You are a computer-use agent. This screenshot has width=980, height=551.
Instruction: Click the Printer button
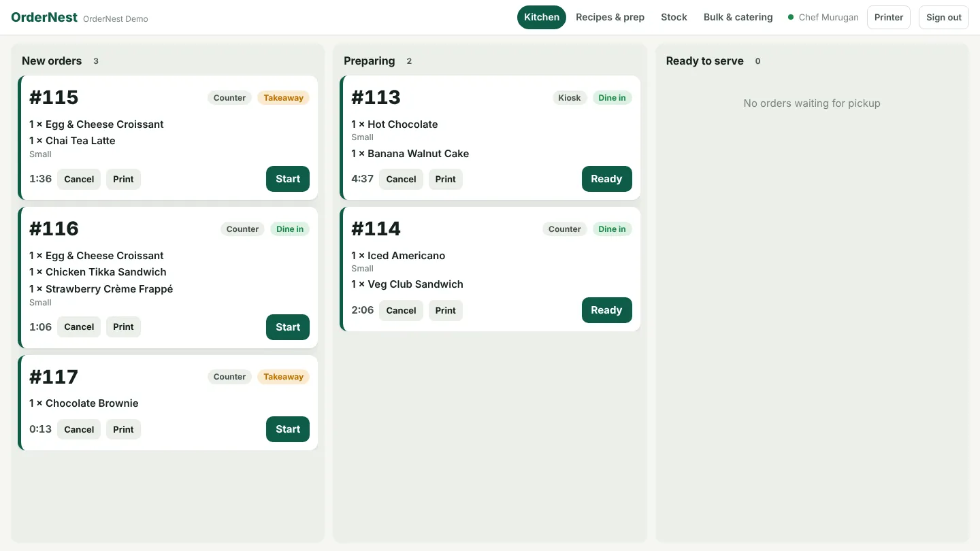pyautogui.click(x=888, y=17)
